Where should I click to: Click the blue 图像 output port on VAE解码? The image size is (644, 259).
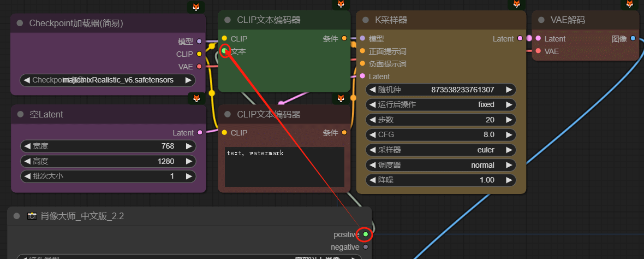point(633,39)
